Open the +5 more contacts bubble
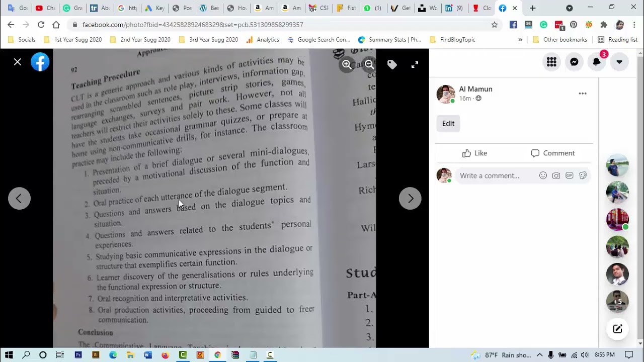 [x=617, y=302]
